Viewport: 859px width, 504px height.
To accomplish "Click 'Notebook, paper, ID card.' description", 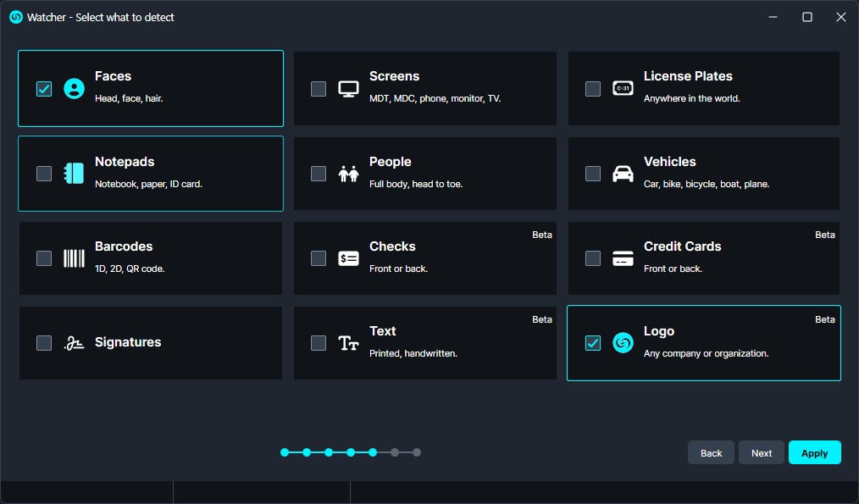I will 148,184.
